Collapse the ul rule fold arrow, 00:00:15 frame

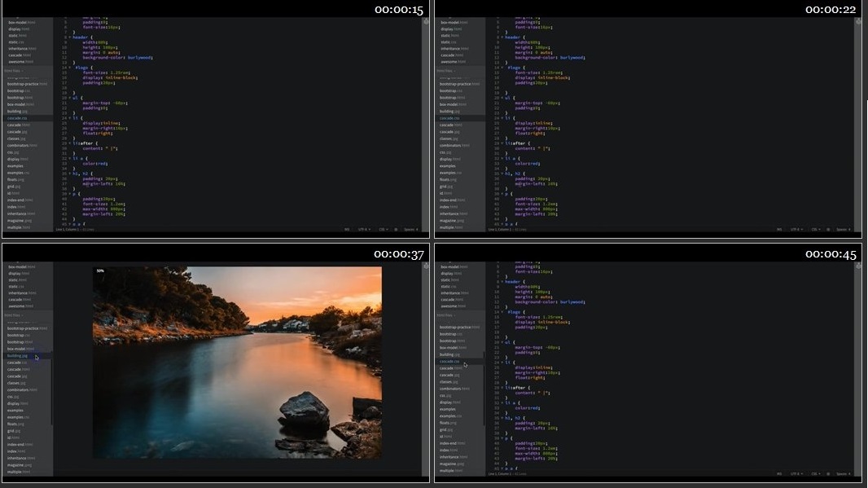[x=70, y=98]
